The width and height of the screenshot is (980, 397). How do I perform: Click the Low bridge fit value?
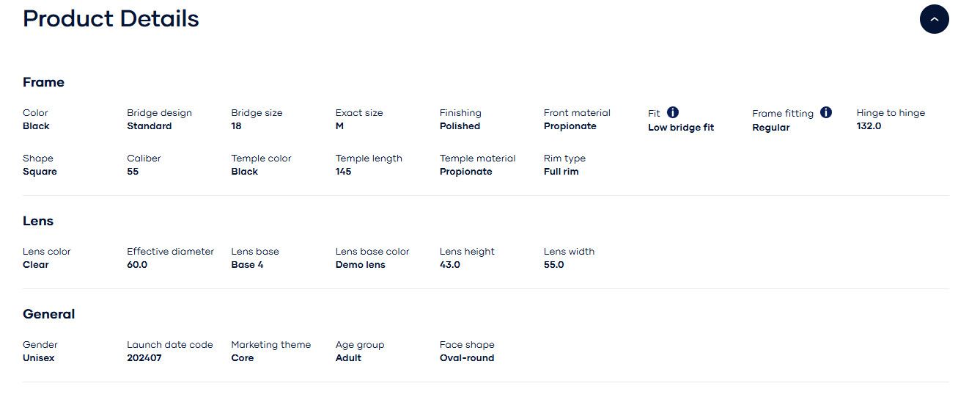point(681,128)
